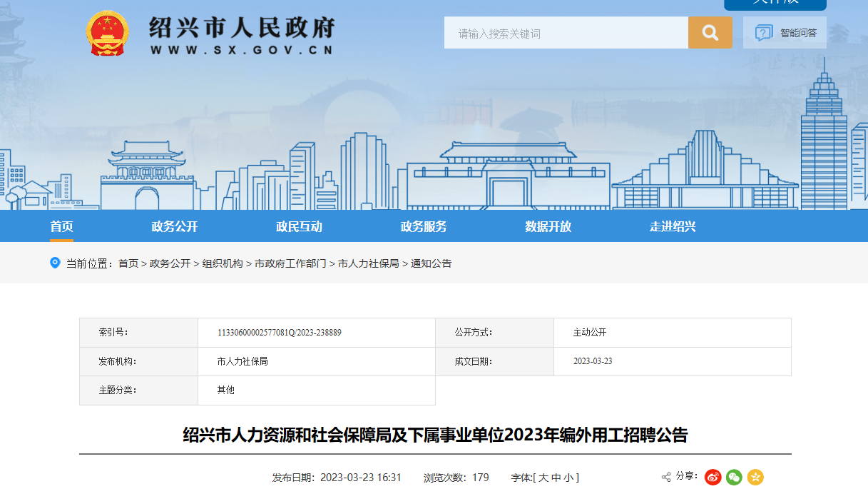Share the article to Weibo
This screenshot has height=489, width=868.
[713, 477]
